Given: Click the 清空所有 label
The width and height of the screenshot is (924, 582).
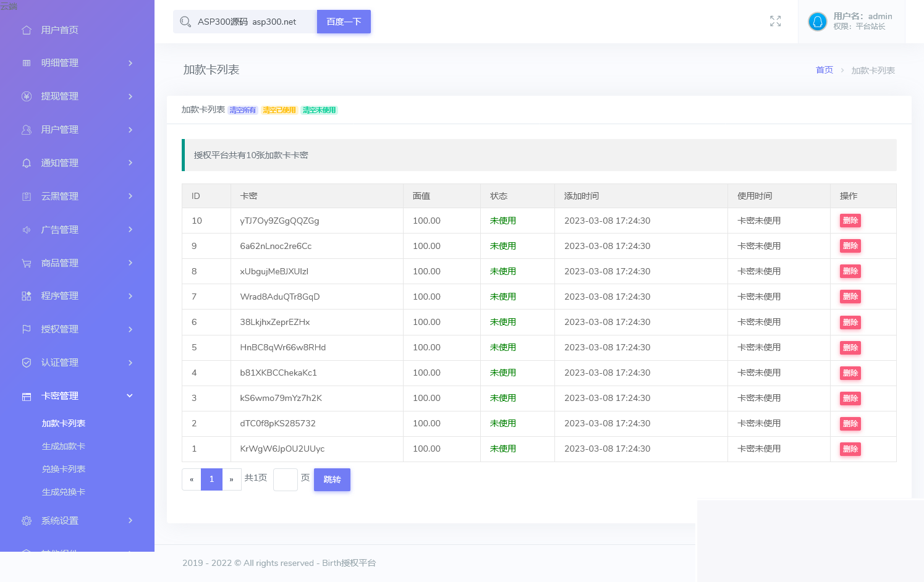Looking at the screenshot, I should tap(242, 111).
